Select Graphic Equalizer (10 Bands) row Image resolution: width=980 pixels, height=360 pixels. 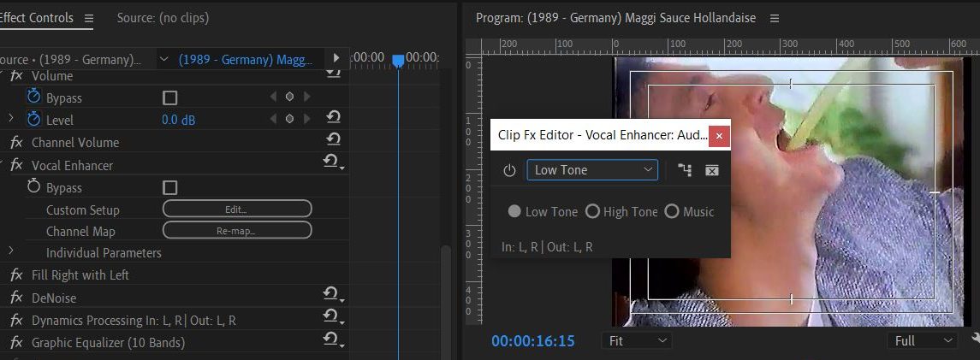click(x=108, y=343)
